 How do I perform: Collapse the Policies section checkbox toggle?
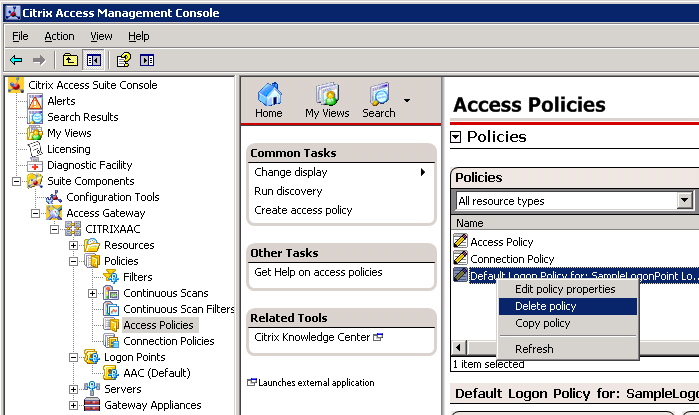[x=456, y=137]
